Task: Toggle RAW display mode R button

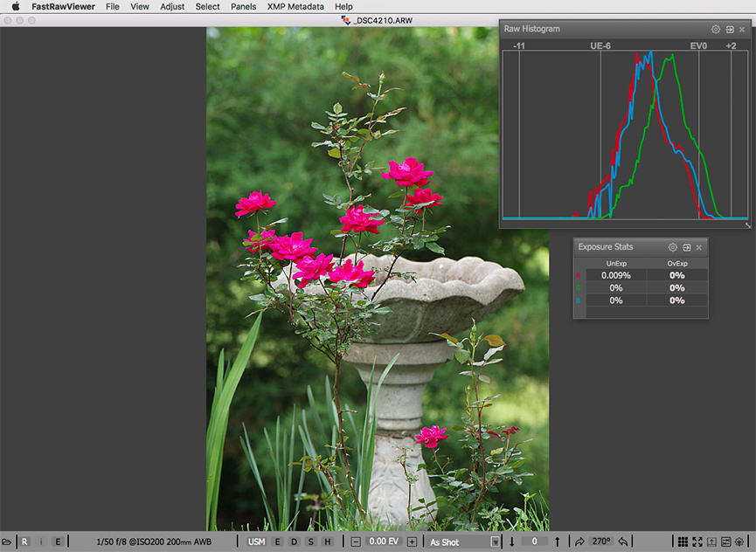Action: (24, 542)
